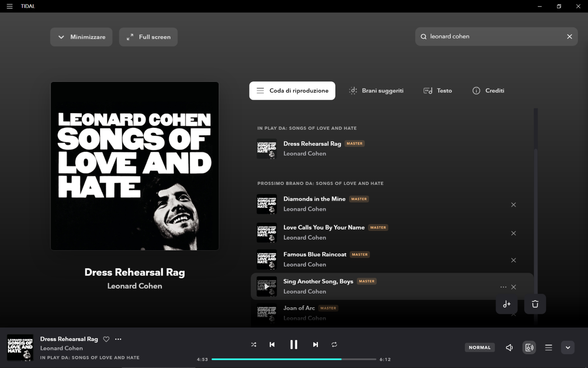Open the sound output device selector

pos(529,348)
